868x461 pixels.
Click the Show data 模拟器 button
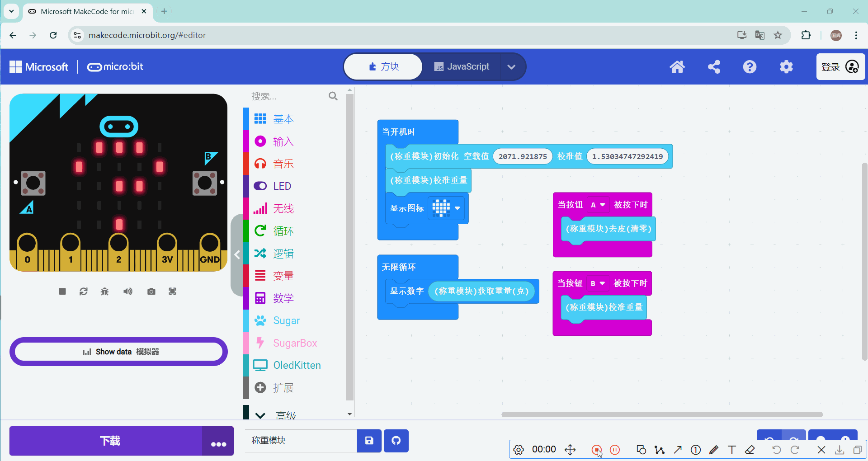(x=118, y=352)
